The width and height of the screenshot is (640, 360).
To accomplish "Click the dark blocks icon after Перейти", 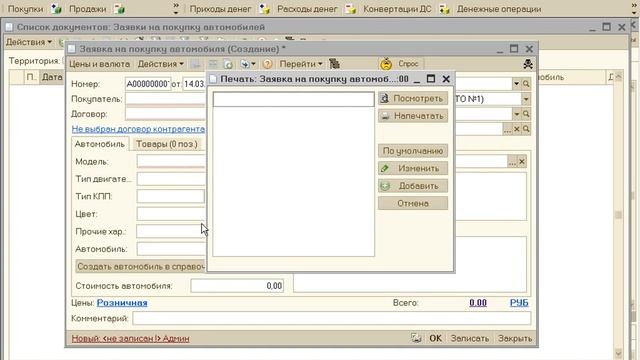I will (x=335, y=64).
